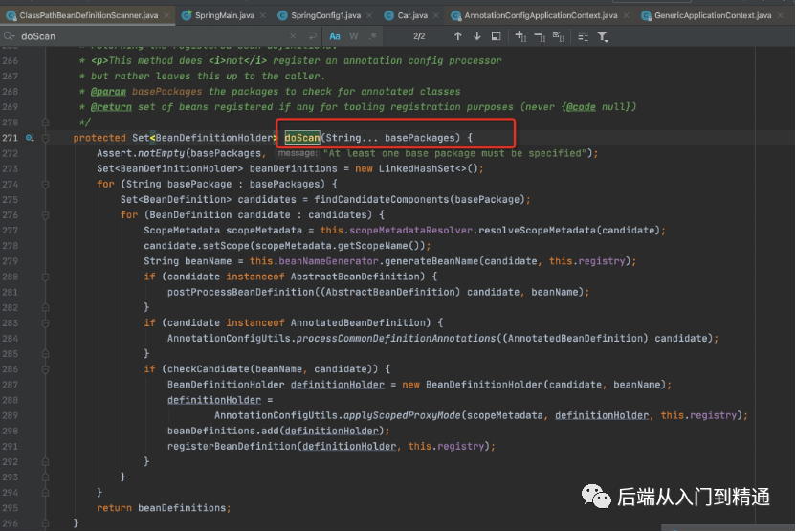Screen dimensions: 796x532
Task: Open the search history magnifier icon
Action: [x=10, y=36]
